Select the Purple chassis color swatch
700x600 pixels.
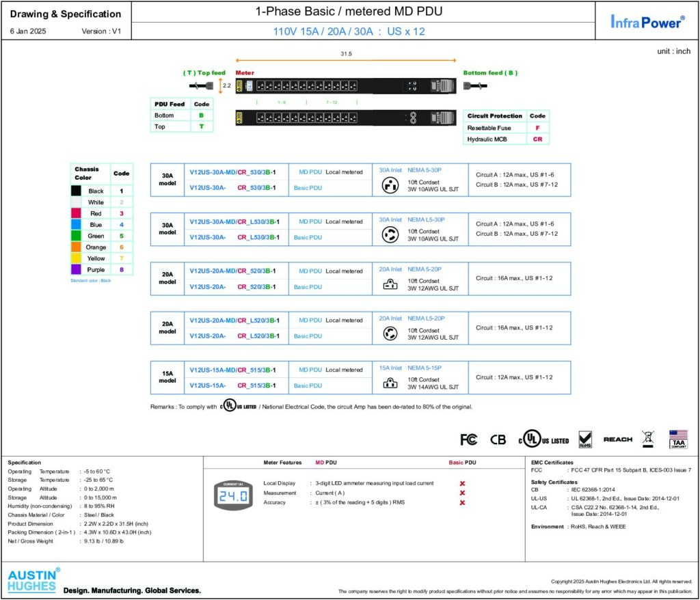[77, 269]
